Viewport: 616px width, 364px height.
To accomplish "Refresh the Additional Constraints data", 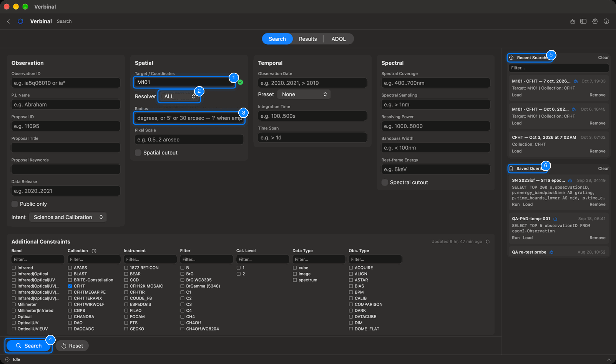I will 488,242.
